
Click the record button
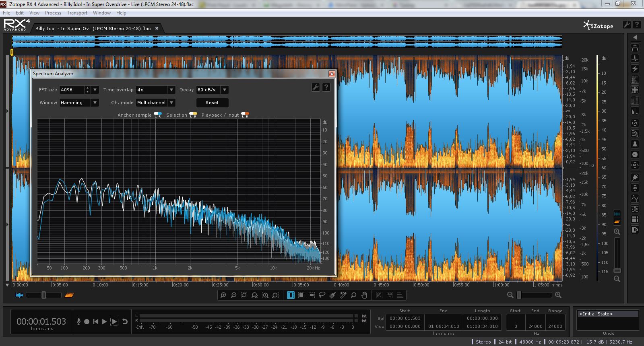tap(87, 321)
